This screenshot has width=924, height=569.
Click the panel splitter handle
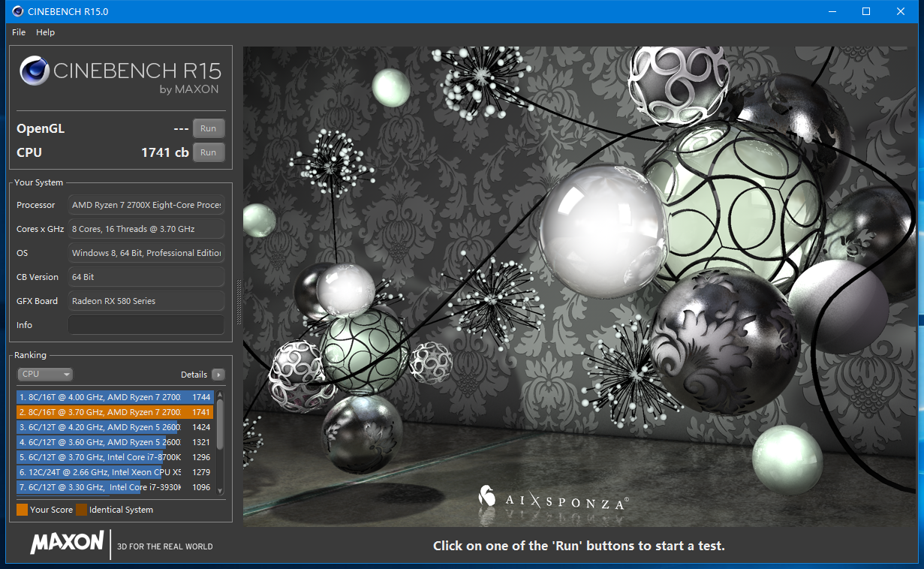(x=239, y=302)
